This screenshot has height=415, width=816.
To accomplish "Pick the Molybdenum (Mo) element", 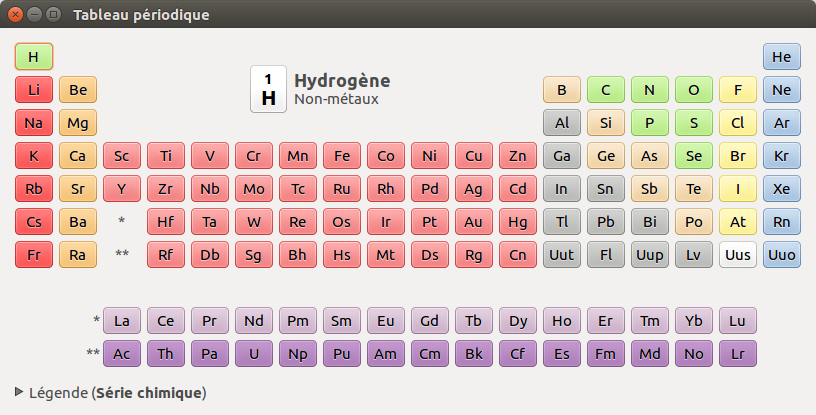I will 253,188.
